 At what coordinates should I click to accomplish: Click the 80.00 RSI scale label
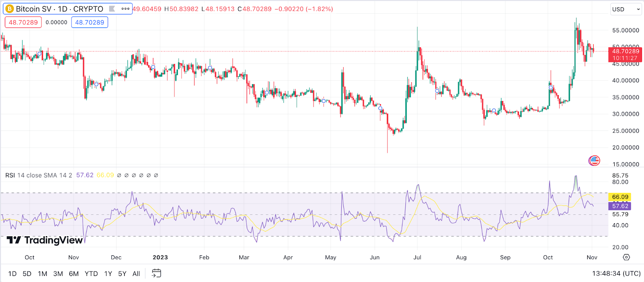620,182
